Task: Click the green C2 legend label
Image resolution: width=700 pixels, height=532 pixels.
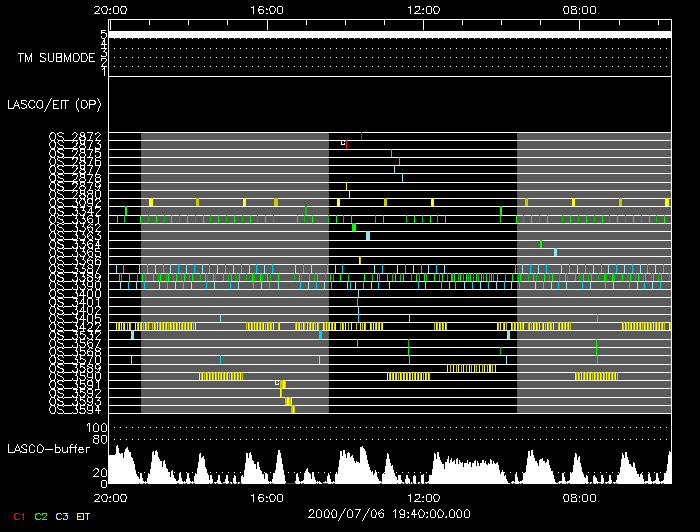Action: tap(41, 516)
